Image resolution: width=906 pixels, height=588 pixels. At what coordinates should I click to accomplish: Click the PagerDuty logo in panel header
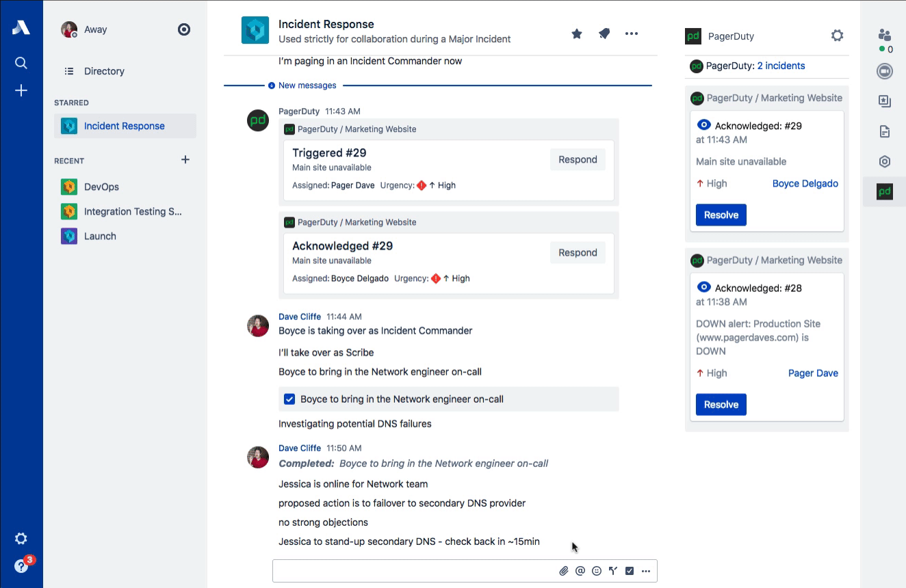click(x=693, y=36)
